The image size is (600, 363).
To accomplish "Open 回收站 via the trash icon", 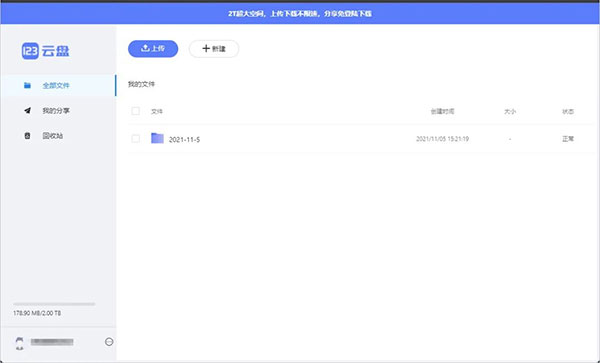I will click(27, 135).
